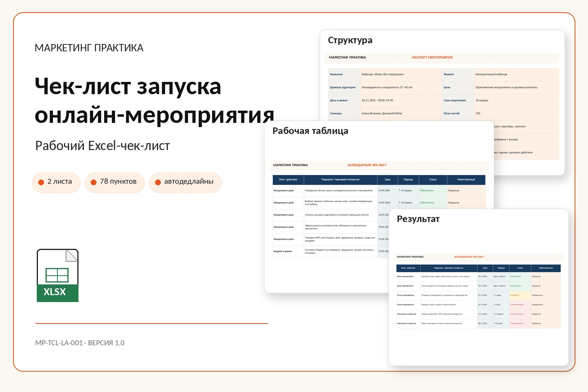Click the 'MP-TCL-LA-001 · ВЕРСИЯ 1.0' footer text
Viewport: 588px width, 392px height.
point(80,343)
